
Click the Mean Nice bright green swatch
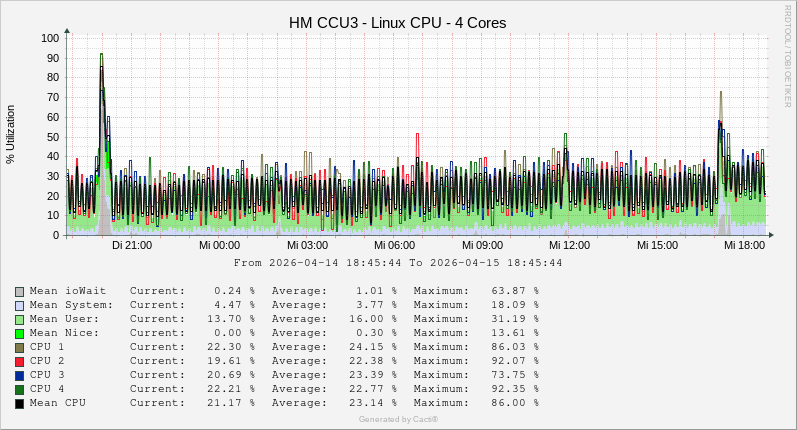pyautogui.click(x=19, y=333)
